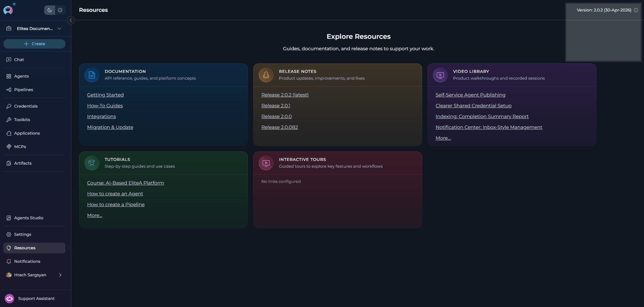Open Release 2.0.0 notes

(x=277, y=116)
